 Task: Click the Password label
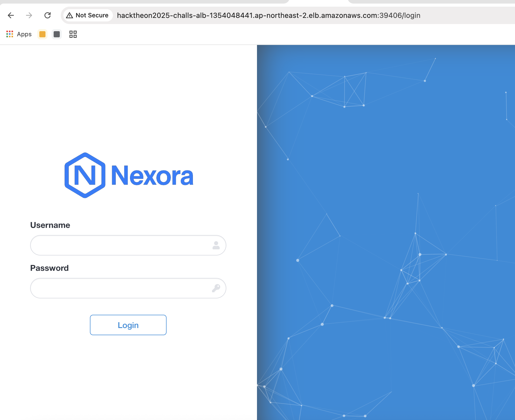(x=49, y=268)
